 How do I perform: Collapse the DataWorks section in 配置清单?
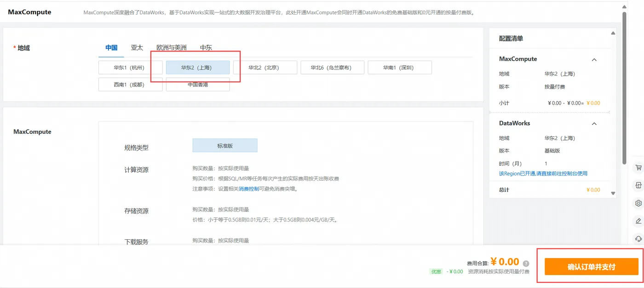click(x=594, y=124)
